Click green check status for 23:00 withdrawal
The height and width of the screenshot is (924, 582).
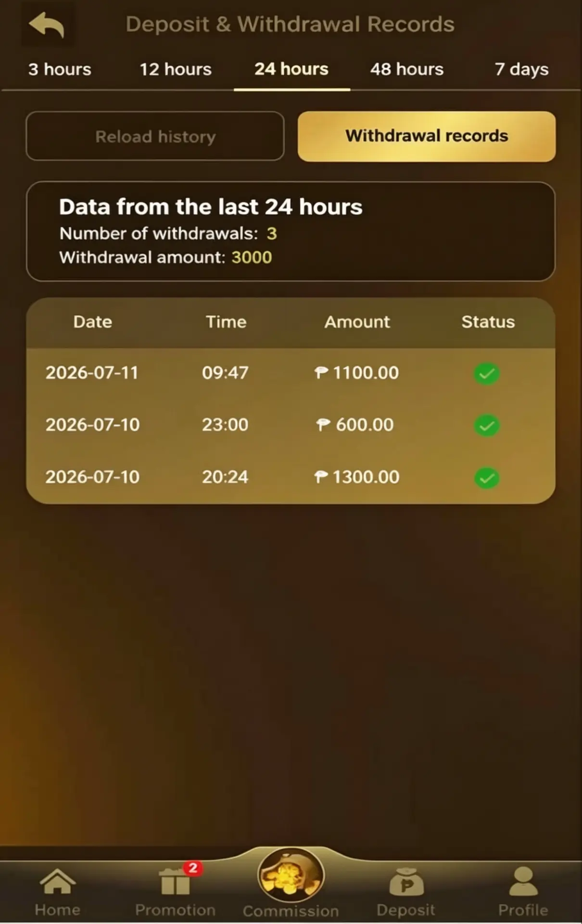point(487,425)
